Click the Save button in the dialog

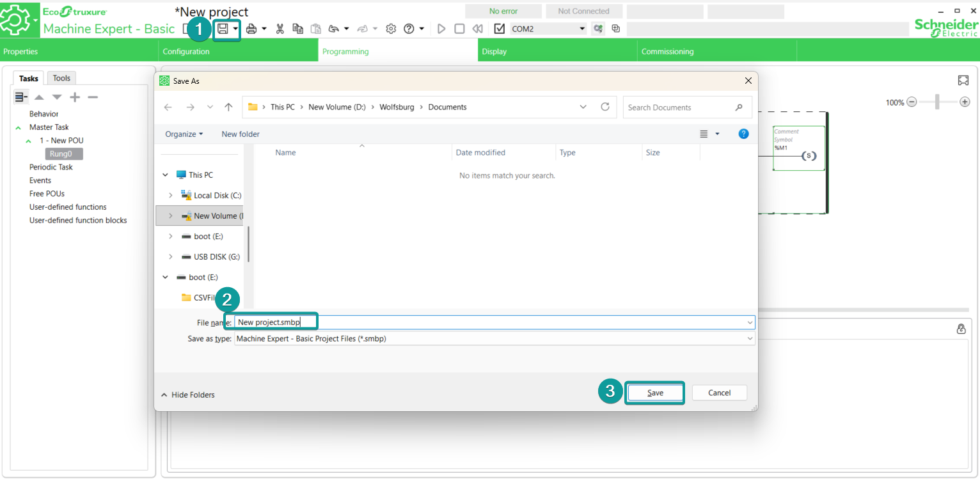[655, 393]
